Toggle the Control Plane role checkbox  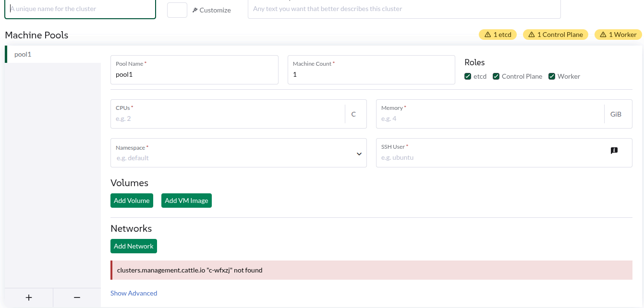click(x=497, y=76)
